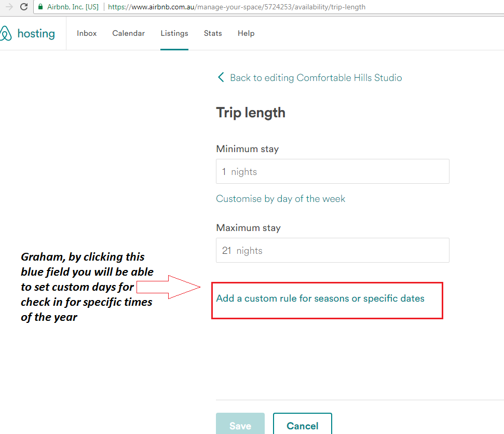Reload the page with refresh icon
The image size is (504, 434).
[x=24, y=7]
